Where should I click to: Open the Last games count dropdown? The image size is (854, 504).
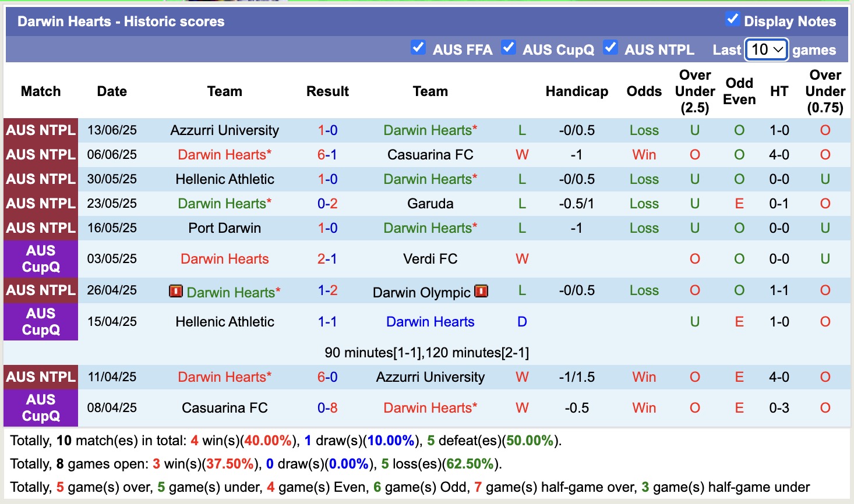pyautogui.click(x=765, y=49)
